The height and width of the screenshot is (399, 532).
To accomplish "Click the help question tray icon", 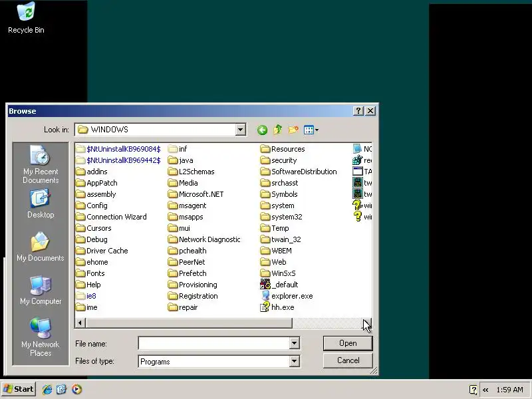I will (473, 390).
